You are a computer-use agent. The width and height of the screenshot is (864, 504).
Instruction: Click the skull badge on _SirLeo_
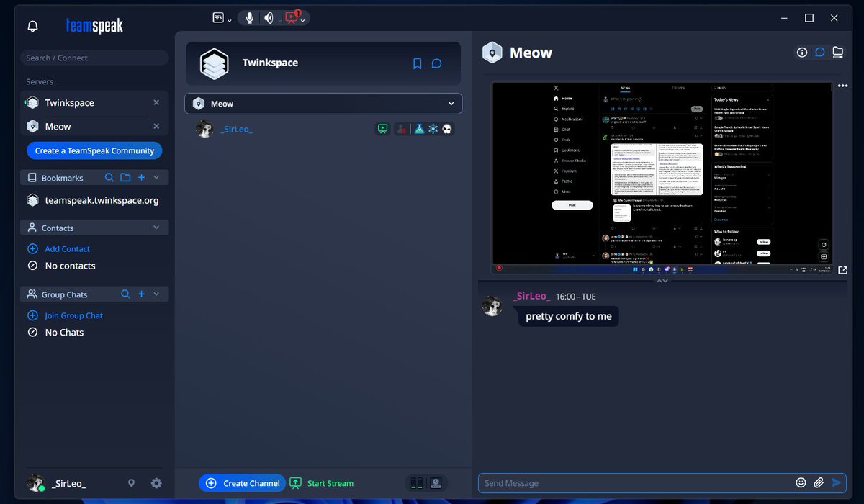(446, 129)
